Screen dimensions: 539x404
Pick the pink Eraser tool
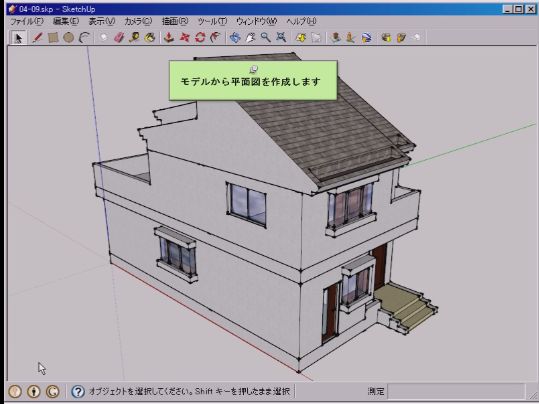[119, 37]
